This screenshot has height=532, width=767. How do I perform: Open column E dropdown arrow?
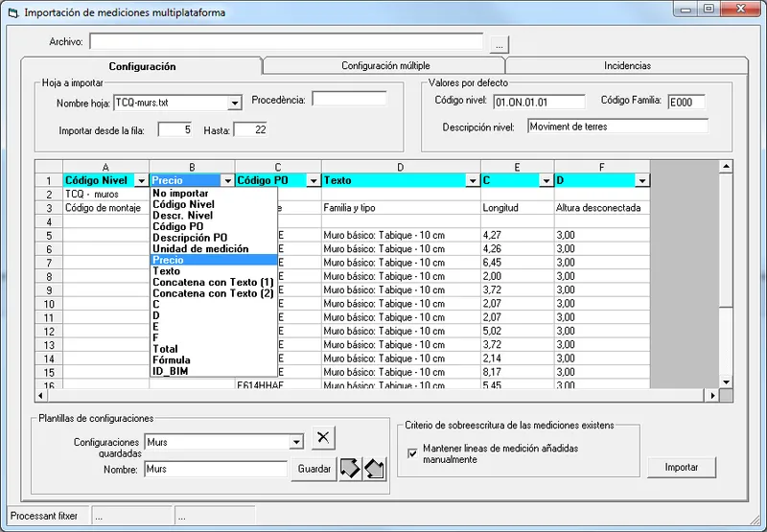546,181
